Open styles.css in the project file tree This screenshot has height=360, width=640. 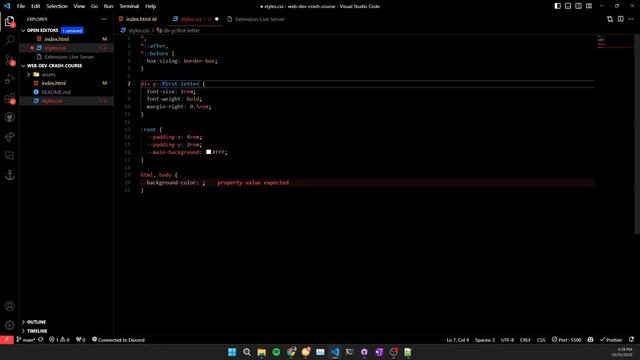tap(52, 100)
